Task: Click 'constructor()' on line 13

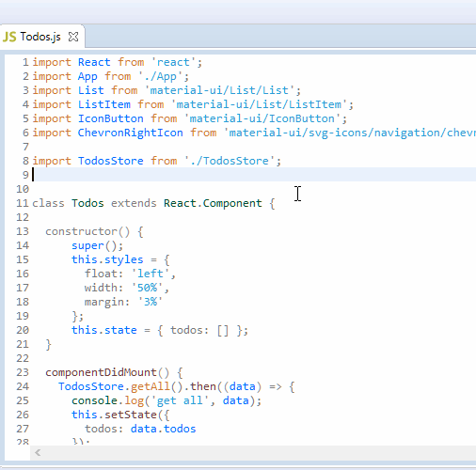Action: (87, 231)
